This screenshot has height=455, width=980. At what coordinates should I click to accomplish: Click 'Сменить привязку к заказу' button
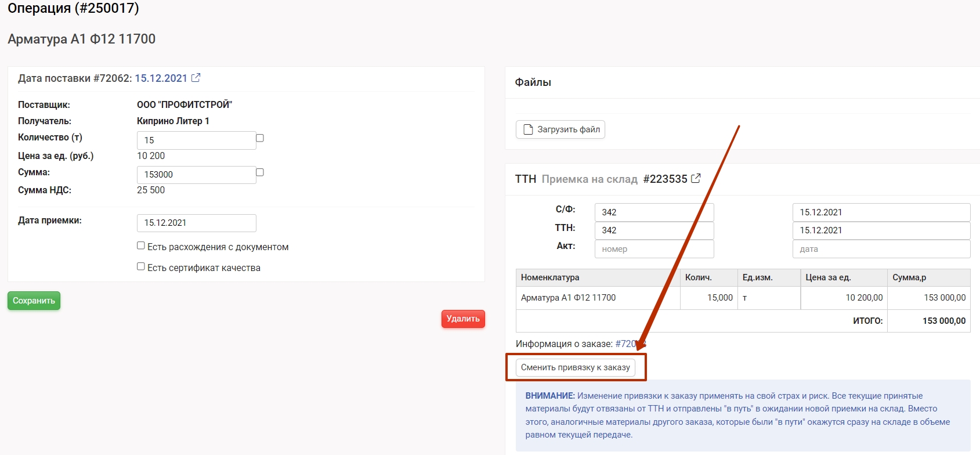point(575,367)
